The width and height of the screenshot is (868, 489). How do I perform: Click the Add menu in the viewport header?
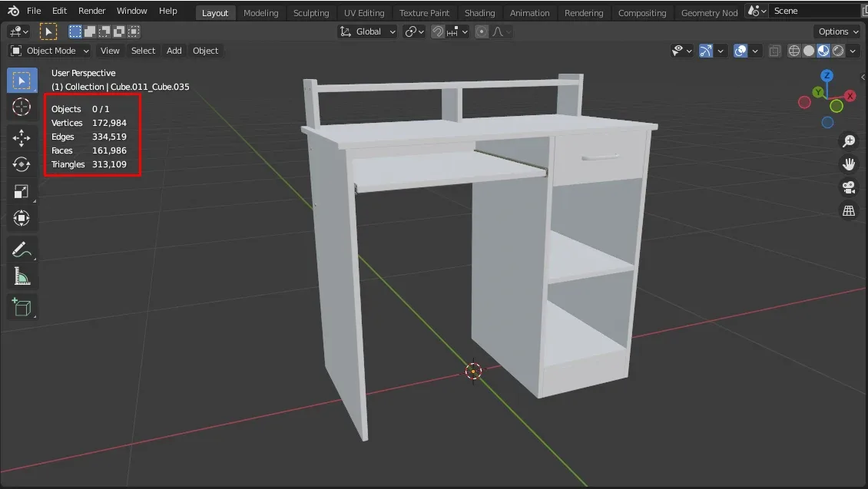coord(174,51)
